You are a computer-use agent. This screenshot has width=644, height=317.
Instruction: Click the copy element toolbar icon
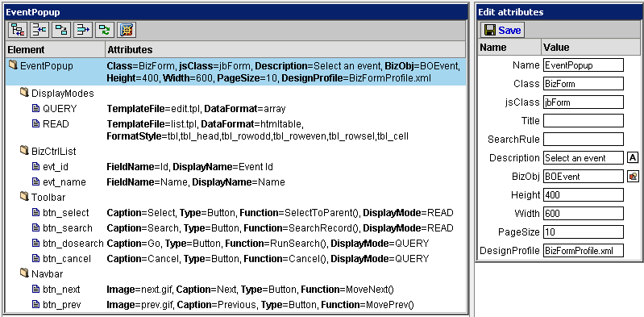point(62,31)
